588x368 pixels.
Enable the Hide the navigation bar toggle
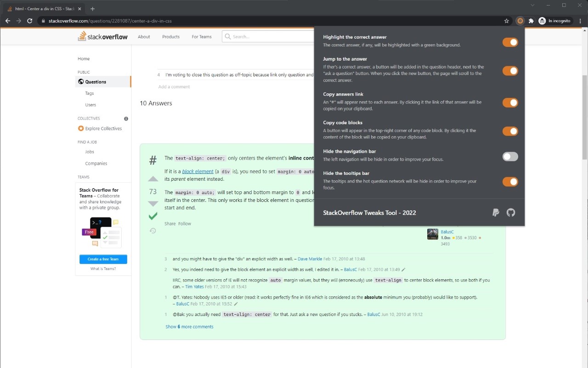pyautogui.click(x=510, y=156)
